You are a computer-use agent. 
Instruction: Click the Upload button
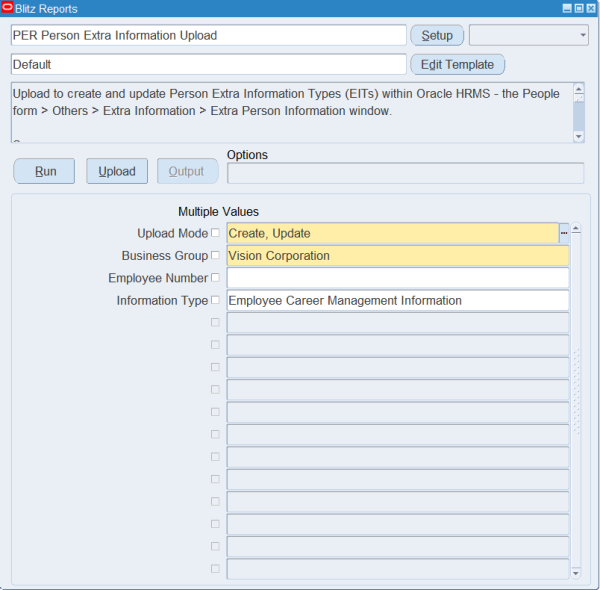pyautogui.click(x=117, y=171)
